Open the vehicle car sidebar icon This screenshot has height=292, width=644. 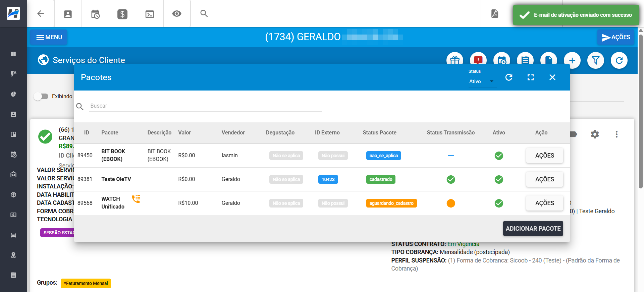coord(13,235)
